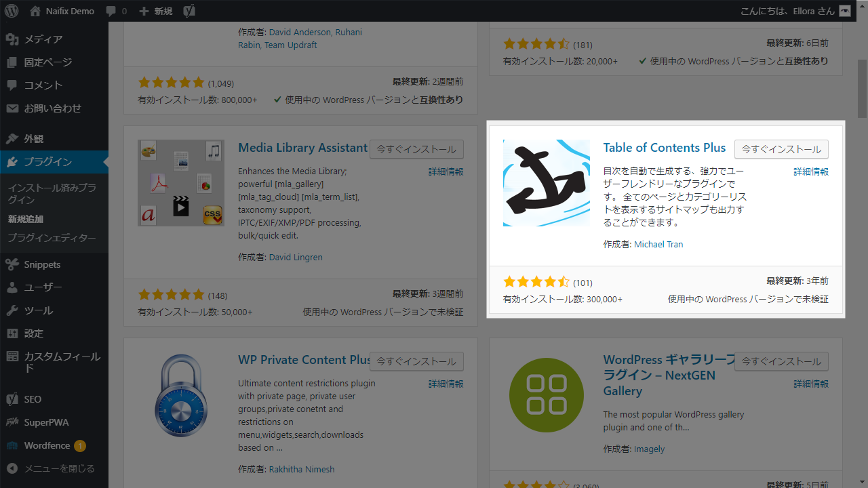Viewport: 868px width, 488px height.
Task: Click the page vertical scrollbar thumb
Action: click(x=862, y=89)
